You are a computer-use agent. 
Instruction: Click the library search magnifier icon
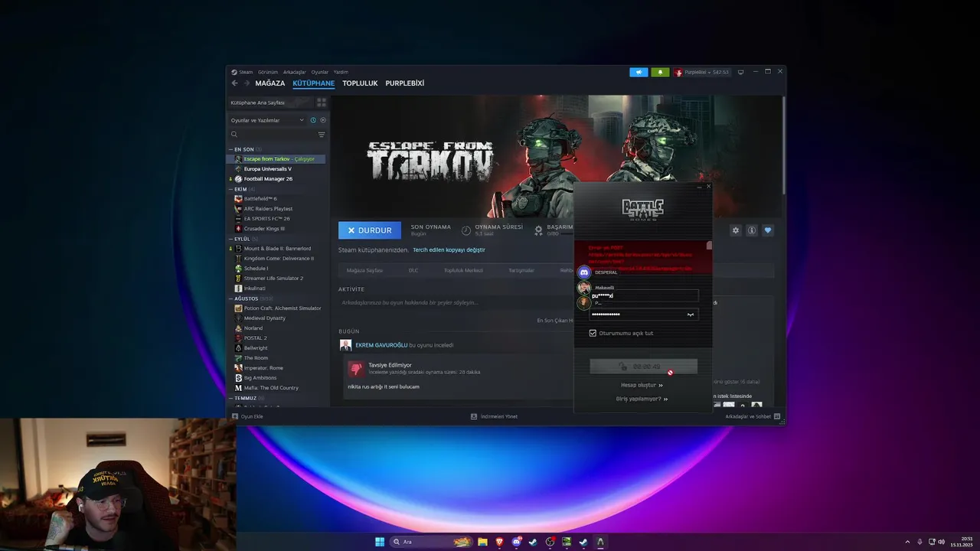pyautogui.click(x=234, y=135)
